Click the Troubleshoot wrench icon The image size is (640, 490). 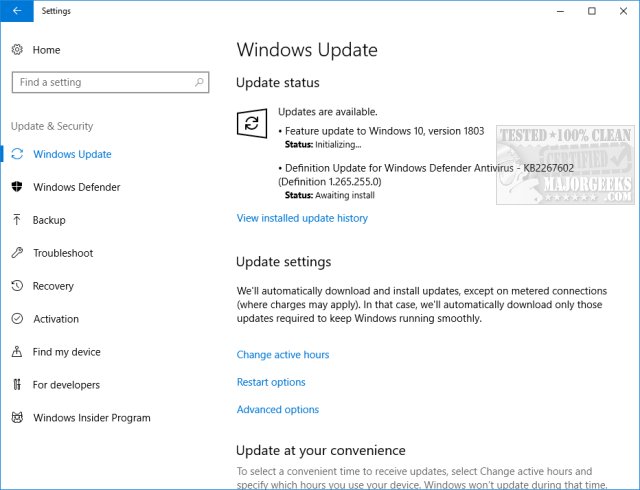coord(17,253)
